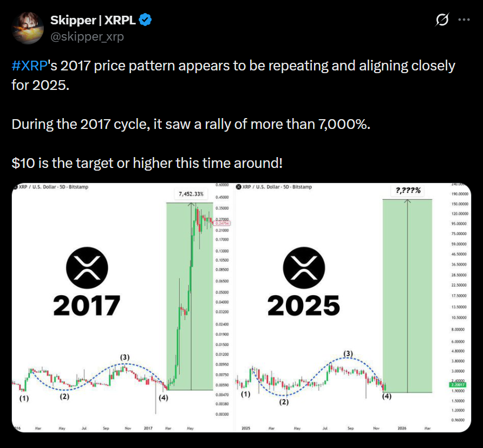483x448 pixels.
Task: Click the point (3) marker on the 2017 chart
Action: click(125, 357)
